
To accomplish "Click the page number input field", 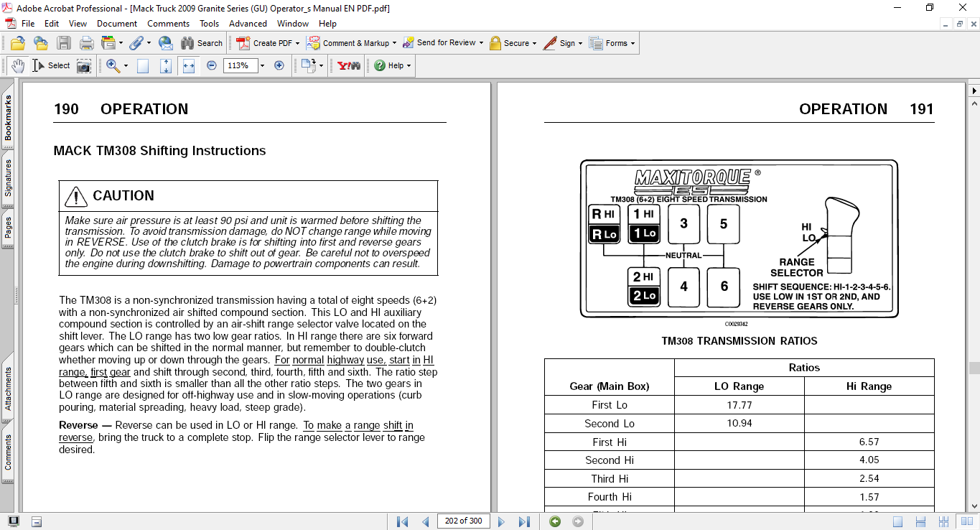I will [x=463, y=521].
